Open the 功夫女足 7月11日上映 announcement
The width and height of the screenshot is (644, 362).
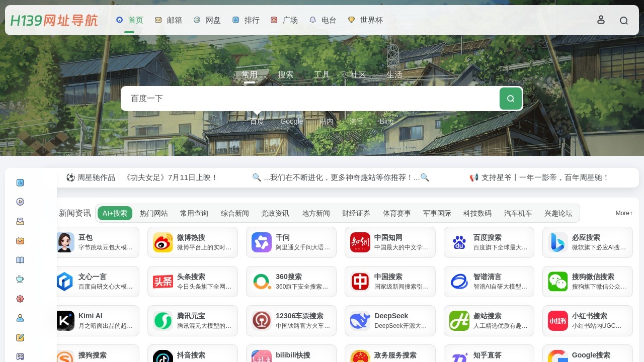pyautogui.click(x=141, y=177)
